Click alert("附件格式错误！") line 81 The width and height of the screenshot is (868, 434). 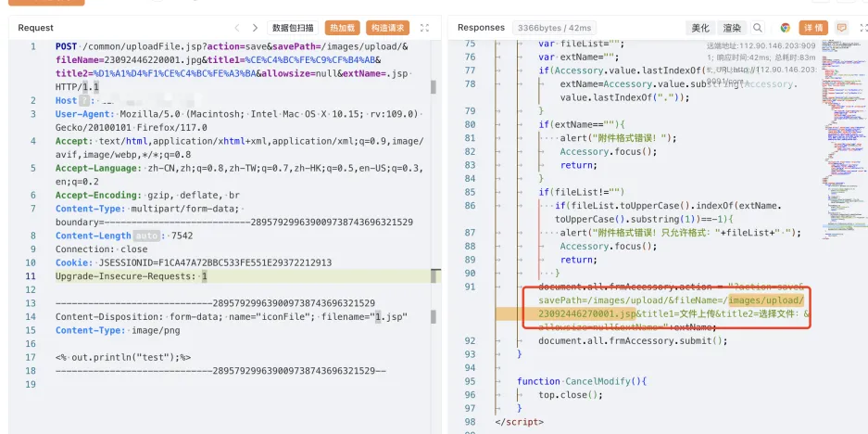click(x=618, y=138)
